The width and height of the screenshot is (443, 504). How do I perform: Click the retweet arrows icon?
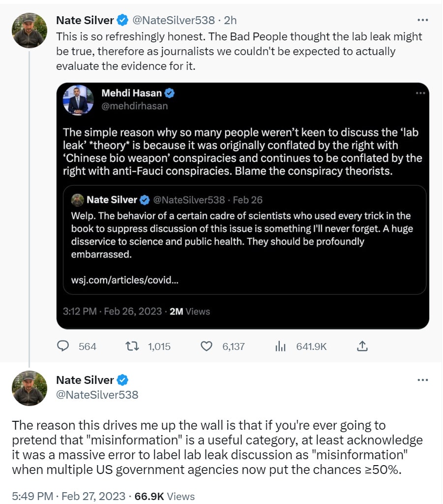click(x=133, y=346)
